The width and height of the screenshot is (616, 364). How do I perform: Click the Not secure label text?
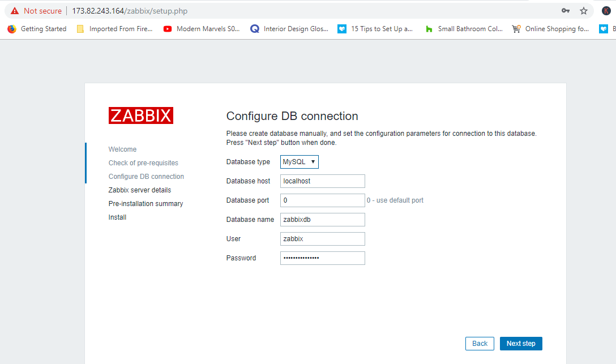point(43,11)
